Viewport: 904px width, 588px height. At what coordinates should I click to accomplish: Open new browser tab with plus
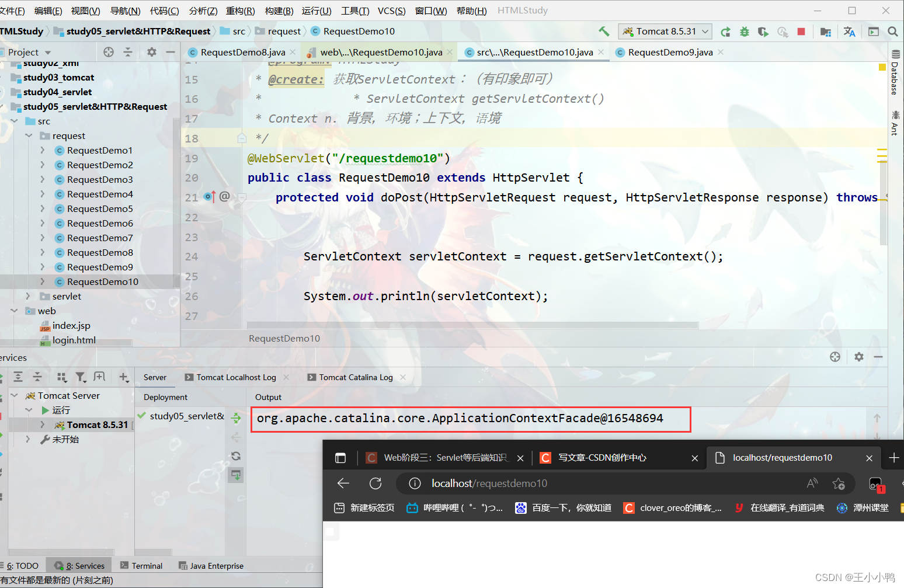click(x=893, y=458)
